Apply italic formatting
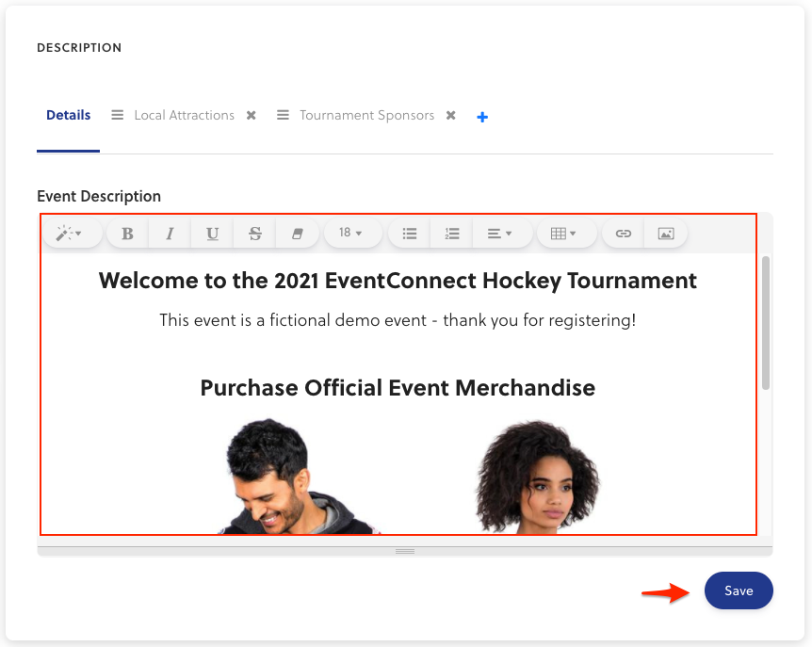The height and width of the screenshot is (647, 812). click(171, 234)
